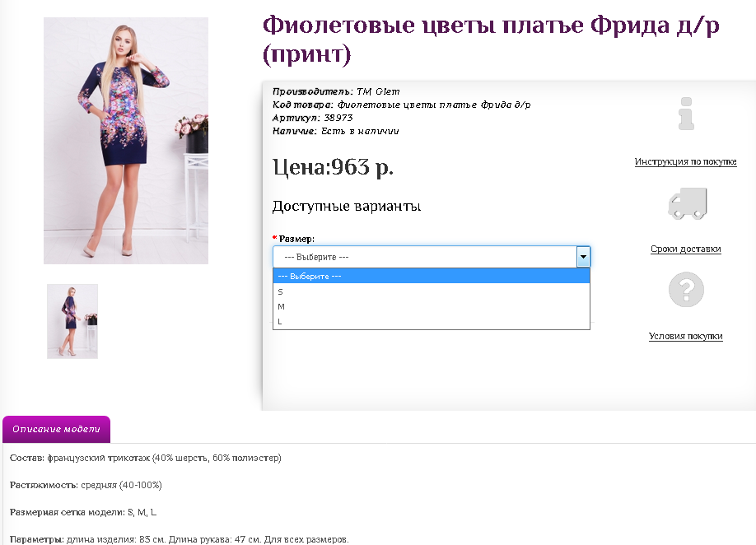Screen dimensions: 756x545
Task: Click the 'Наличие: Есть в наличии' text
Action: (335, 131)
